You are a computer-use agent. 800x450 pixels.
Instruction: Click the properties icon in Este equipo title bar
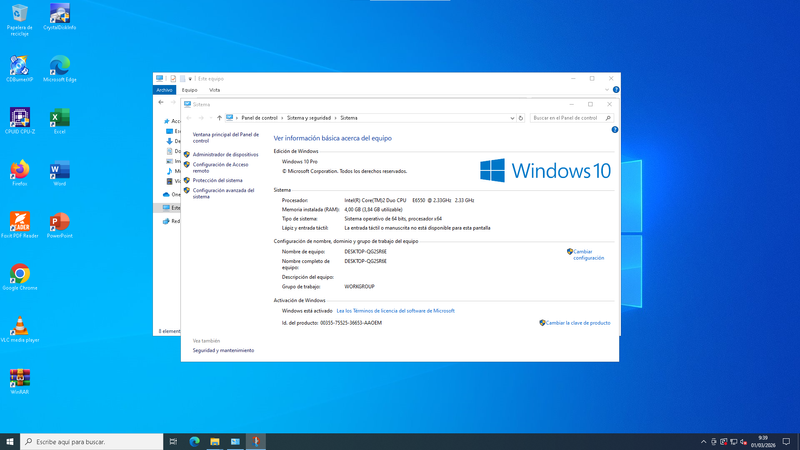(x=173, y=79)
